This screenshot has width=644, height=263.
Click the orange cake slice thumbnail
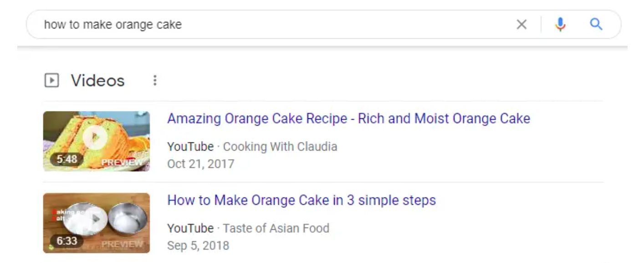[97, 142]
